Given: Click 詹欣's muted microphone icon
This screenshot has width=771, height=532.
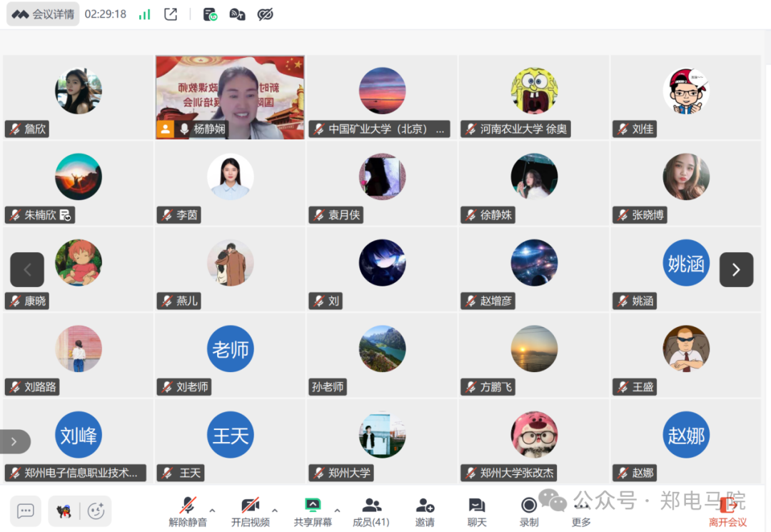Looking at the screenshot, I should [x=15, y=129].
